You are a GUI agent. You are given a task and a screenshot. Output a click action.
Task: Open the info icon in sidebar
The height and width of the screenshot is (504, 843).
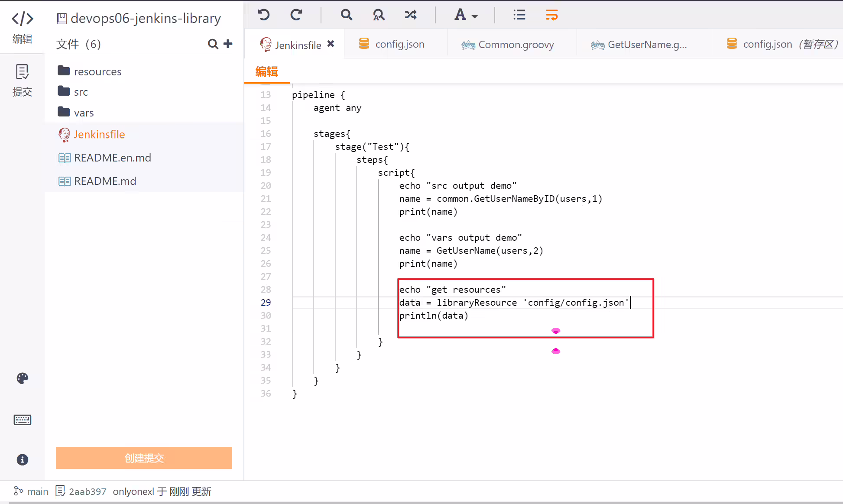pyautogui.click(x=23, y=459)
